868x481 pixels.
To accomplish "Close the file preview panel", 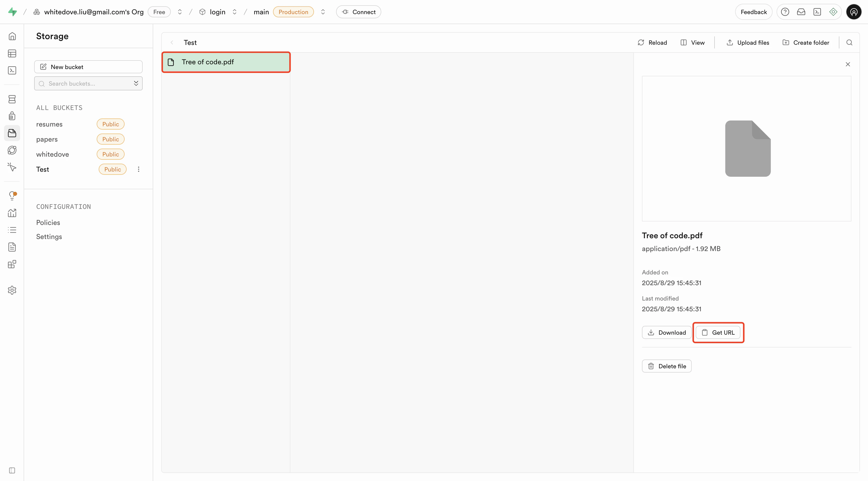I will tap(848, 64).
